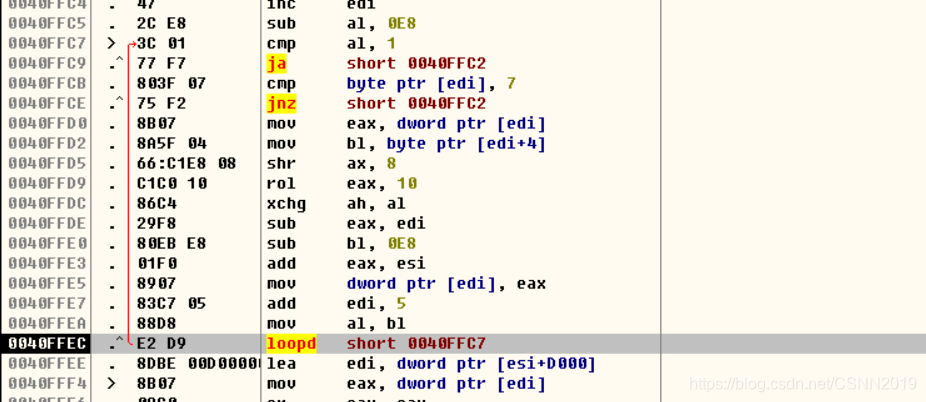Click hex bytes C1C0 10
Screen dimensions: 926x402
pyautogui.click(x=171, y=184)
